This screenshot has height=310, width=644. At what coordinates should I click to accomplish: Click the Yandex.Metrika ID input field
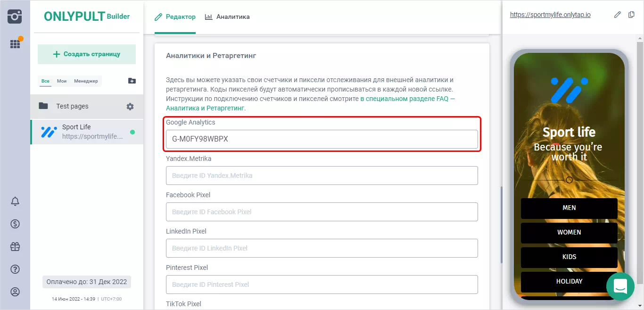pyautogui.click(x=322, y=176)
